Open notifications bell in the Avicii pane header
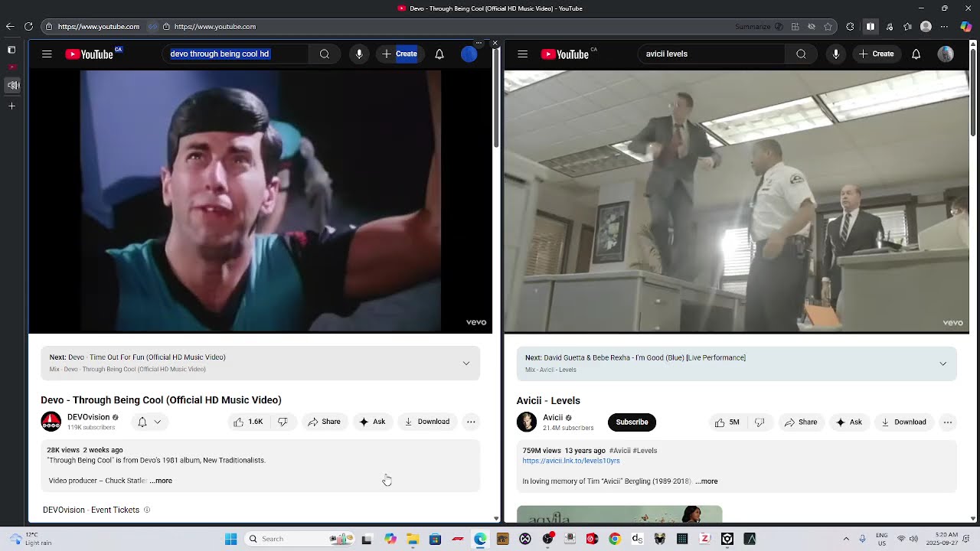 [x=916, y=54]
